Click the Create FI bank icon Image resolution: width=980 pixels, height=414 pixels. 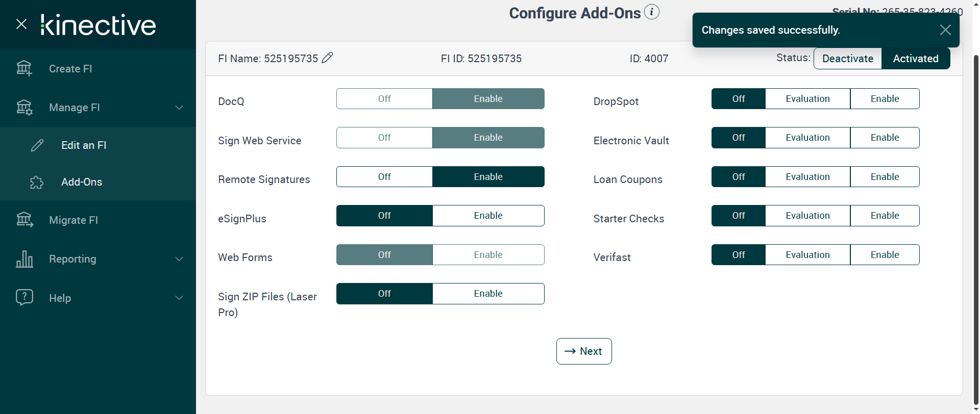tap(24, 68)
